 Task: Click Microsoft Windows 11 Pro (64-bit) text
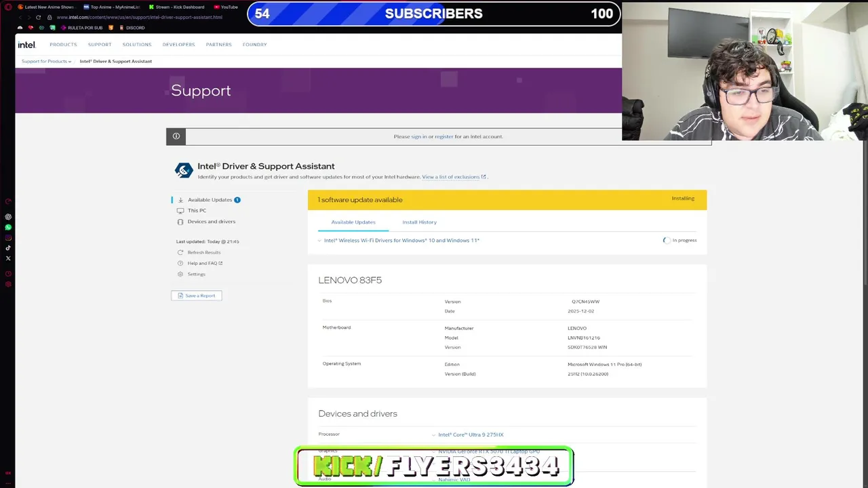604,365
